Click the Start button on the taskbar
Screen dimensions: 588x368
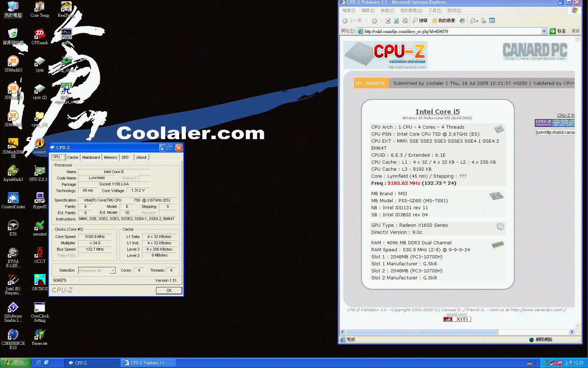[x=15, y=363]
